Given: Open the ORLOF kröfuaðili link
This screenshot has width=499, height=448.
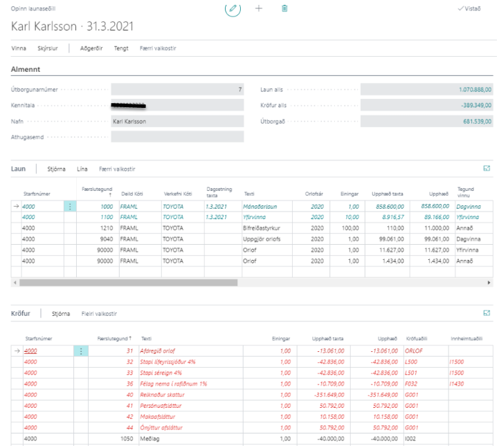Looking at the screenshot, I should (414, 351).
